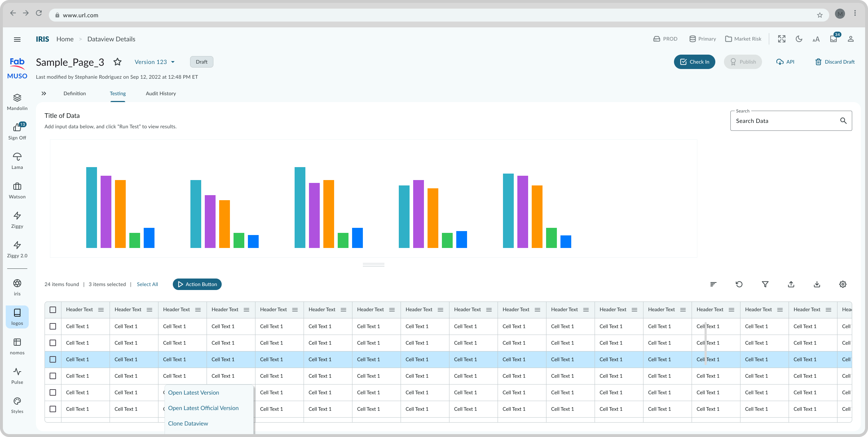Click the chart resize divider handle
Screen dimensions: 868x437
(x=373, y=265)
